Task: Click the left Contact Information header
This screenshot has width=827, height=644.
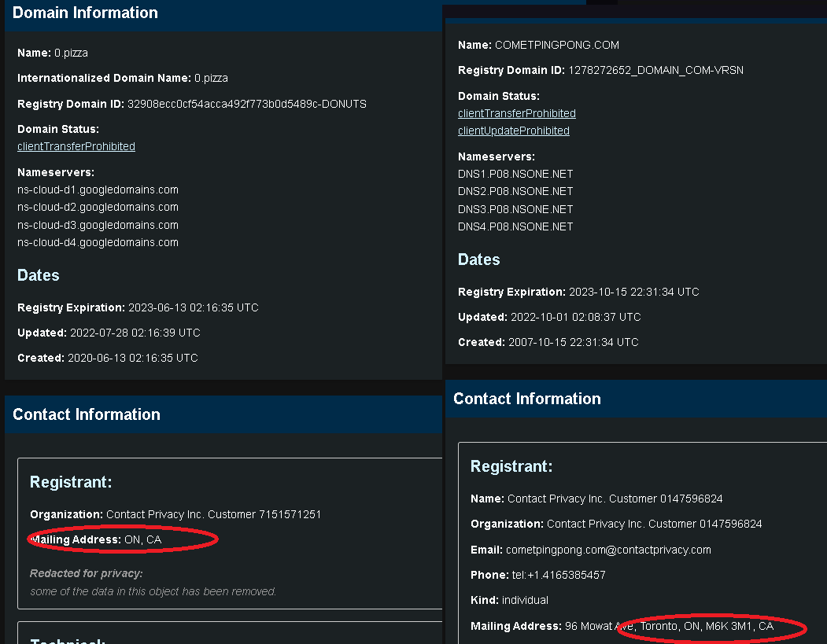Action: (x=87, y=414)
